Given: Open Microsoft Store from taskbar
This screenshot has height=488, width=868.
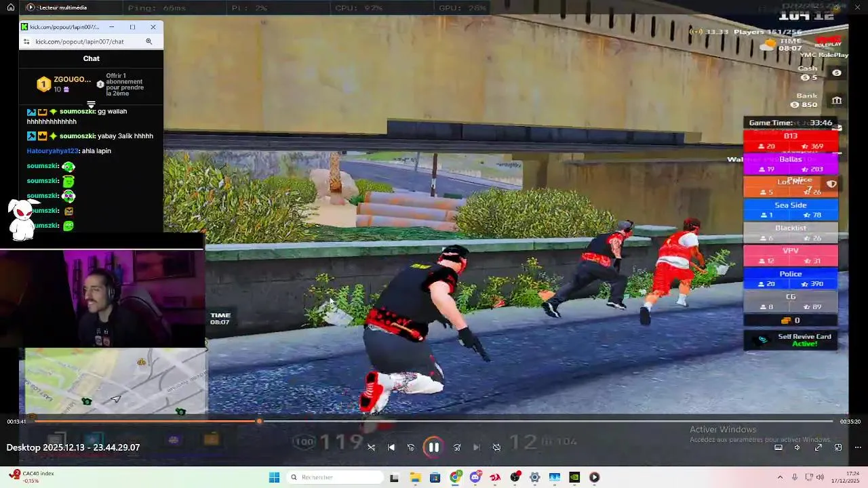Looking at the screenshot, I should pyautogui.click(x=435, y=477).
